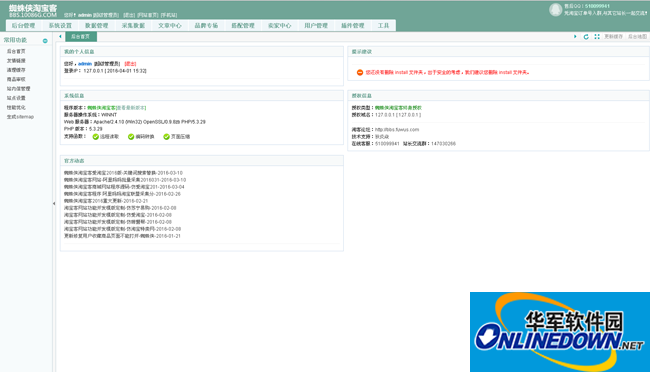The width and height of the screenshot is (650, 372).
Task: Click the orange warning icon in the tips panel
Action: [x=360, y=72]
